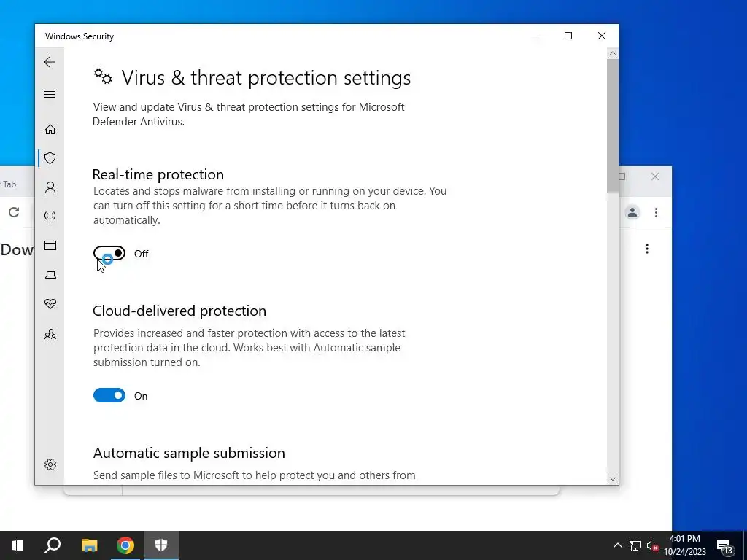Open Windows Security settings gear

point(50,464)
